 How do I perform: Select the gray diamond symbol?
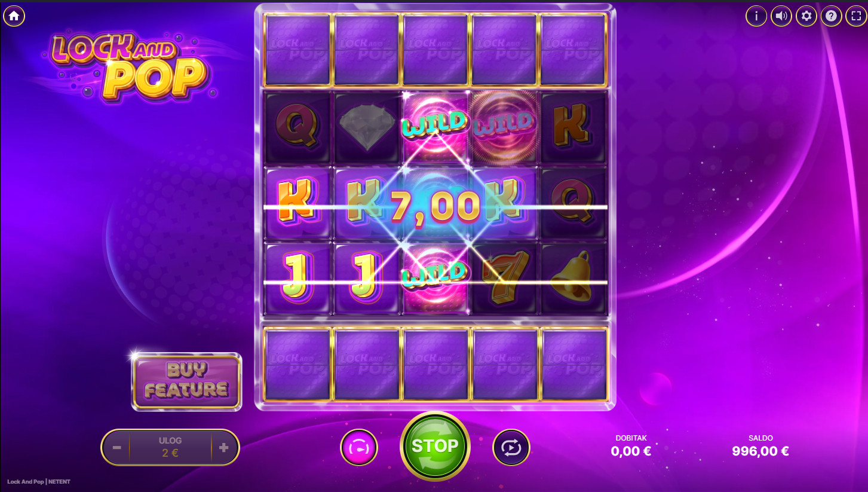click(367, 128)
